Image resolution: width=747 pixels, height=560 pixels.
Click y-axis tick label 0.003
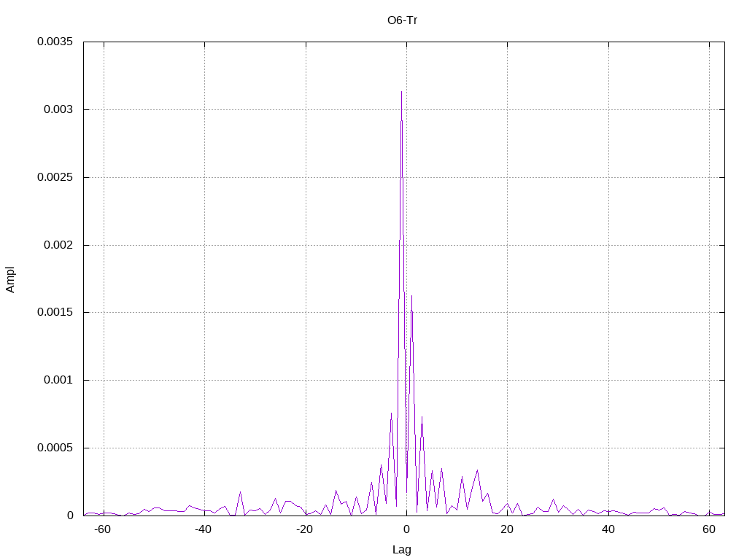[x=58, y=109]
